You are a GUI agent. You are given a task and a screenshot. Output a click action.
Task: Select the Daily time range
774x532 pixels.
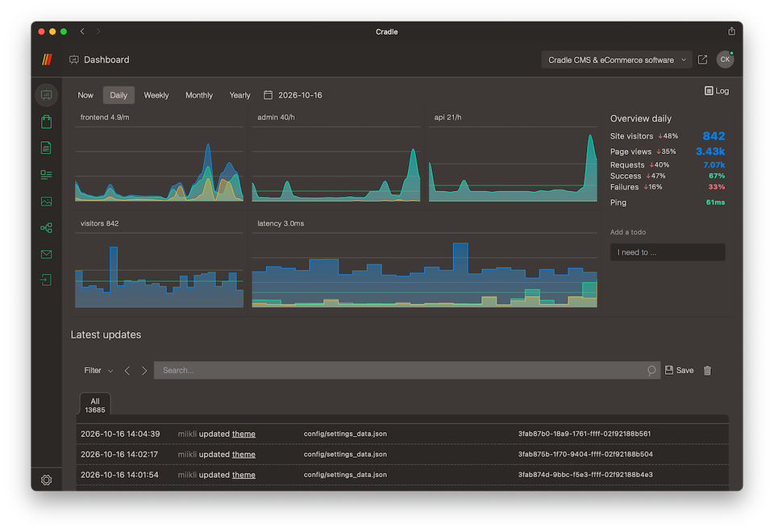click(119, 95)
